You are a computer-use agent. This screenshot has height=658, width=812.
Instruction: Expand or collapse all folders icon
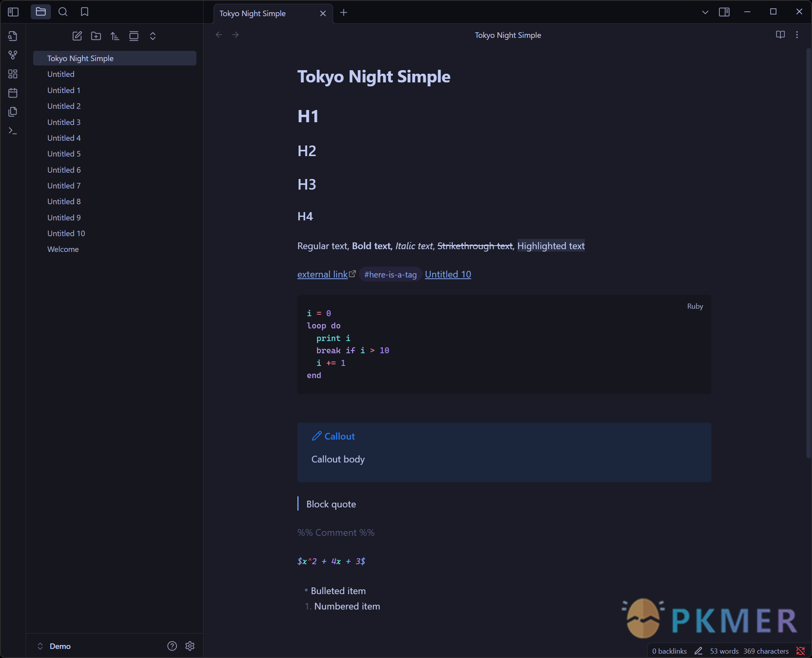pos(153,36)
